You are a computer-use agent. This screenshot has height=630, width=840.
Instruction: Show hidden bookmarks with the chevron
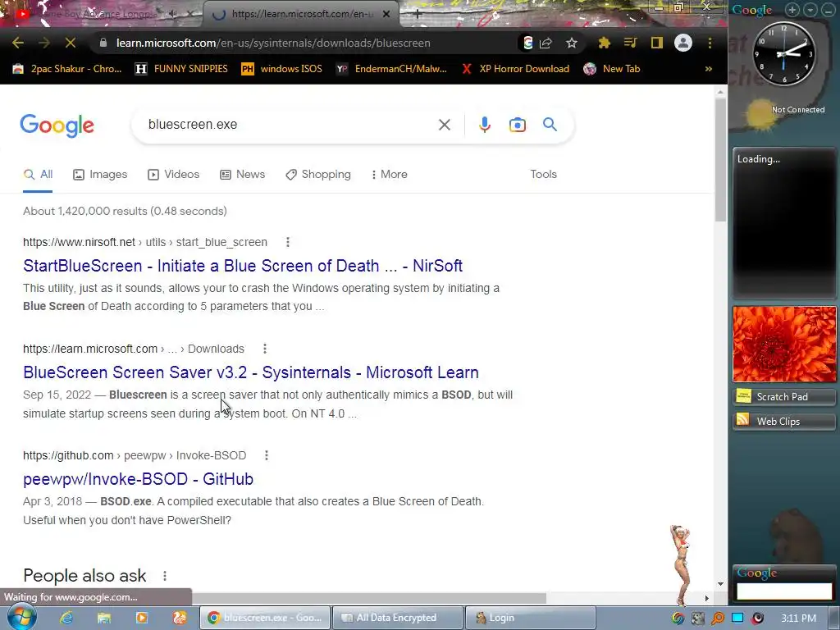tap(708, 69)
